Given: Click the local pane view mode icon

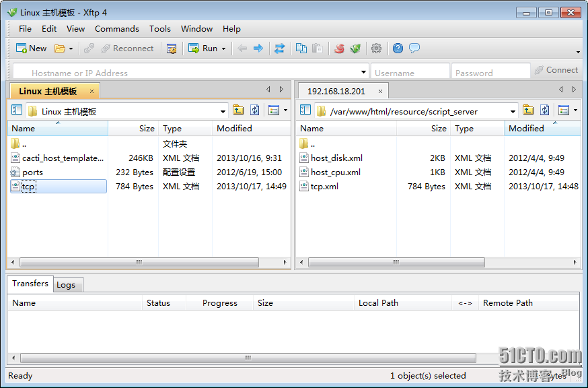Looking at the screenshot, I should point(274,110).
